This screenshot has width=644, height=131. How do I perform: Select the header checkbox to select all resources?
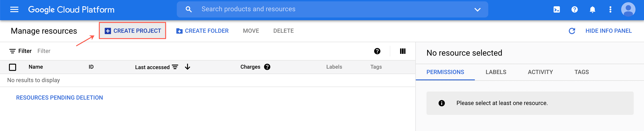[13, 67]
